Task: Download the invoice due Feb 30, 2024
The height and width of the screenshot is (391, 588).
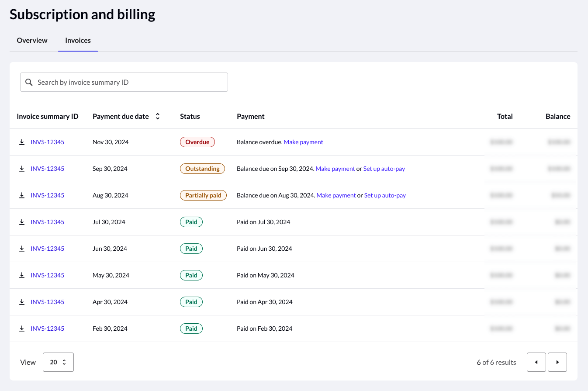Action: tap(22, 329)
